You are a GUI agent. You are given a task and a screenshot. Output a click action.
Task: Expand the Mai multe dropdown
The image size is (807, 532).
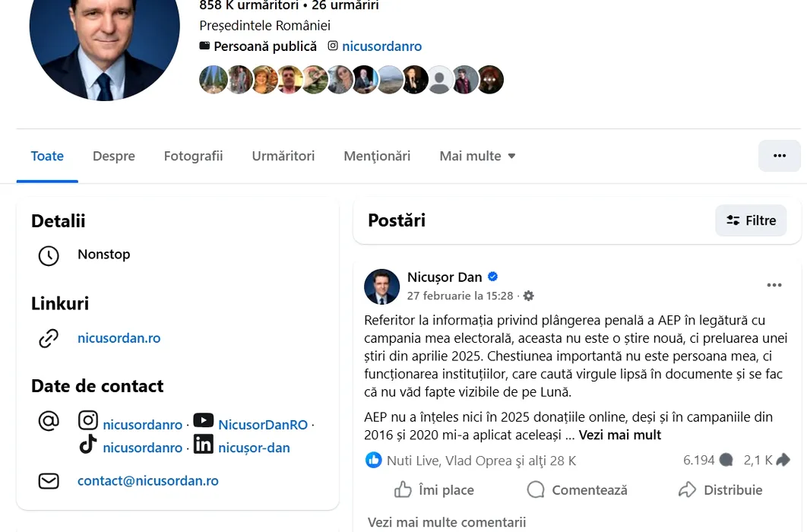click(477, 156)
